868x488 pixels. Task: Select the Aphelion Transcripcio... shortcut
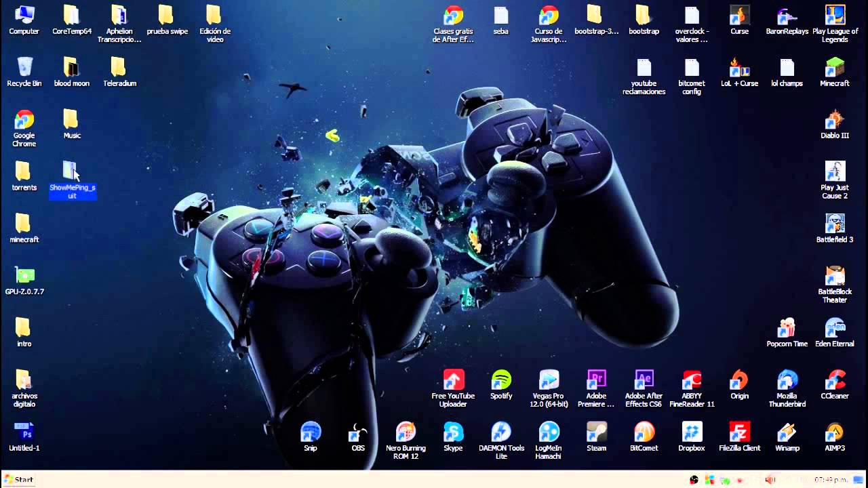[119, 24]
